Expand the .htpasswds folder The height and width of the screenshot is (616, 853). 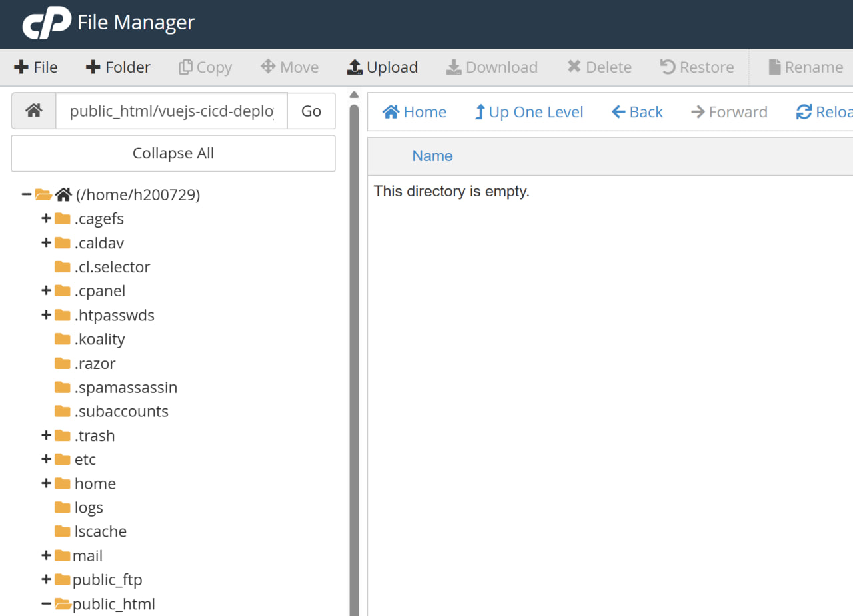click(x=46, y=314)
